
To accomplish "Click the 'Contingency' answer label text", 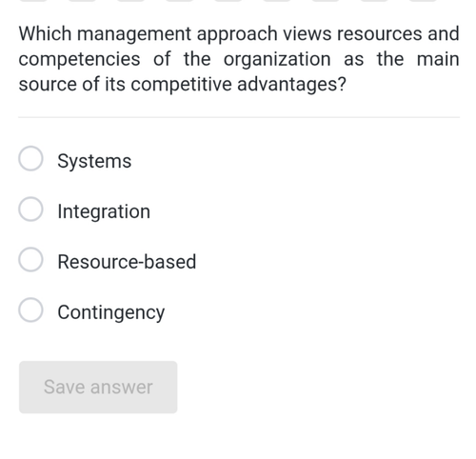I will [111, 312].
